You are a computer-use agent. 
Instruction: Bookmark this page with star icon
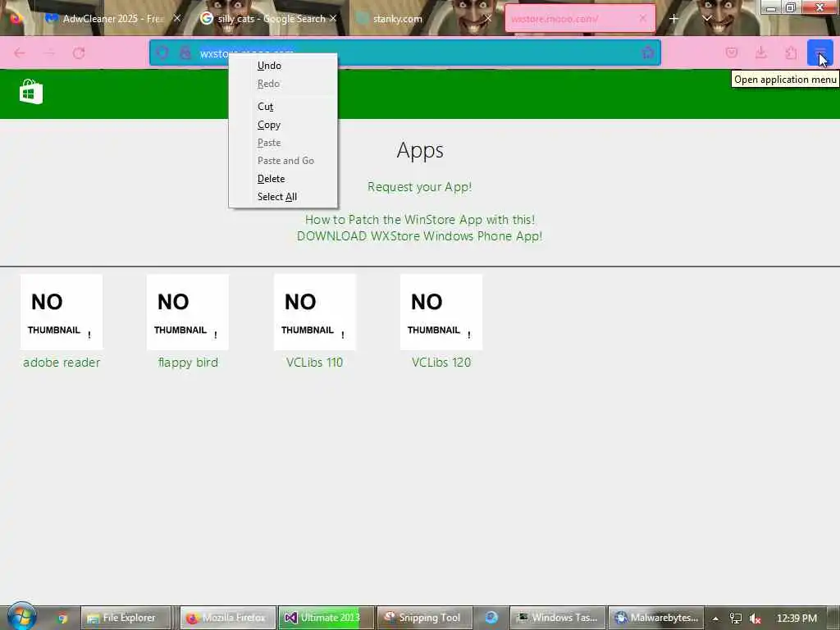648,52
